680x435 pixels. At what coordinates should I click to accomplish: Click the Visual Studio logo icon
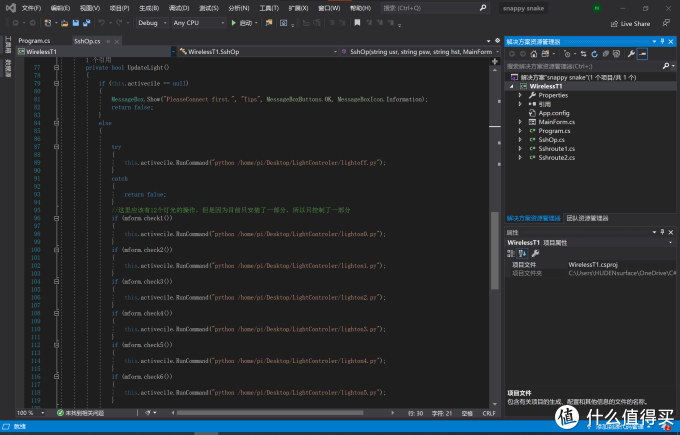[11, 8]
